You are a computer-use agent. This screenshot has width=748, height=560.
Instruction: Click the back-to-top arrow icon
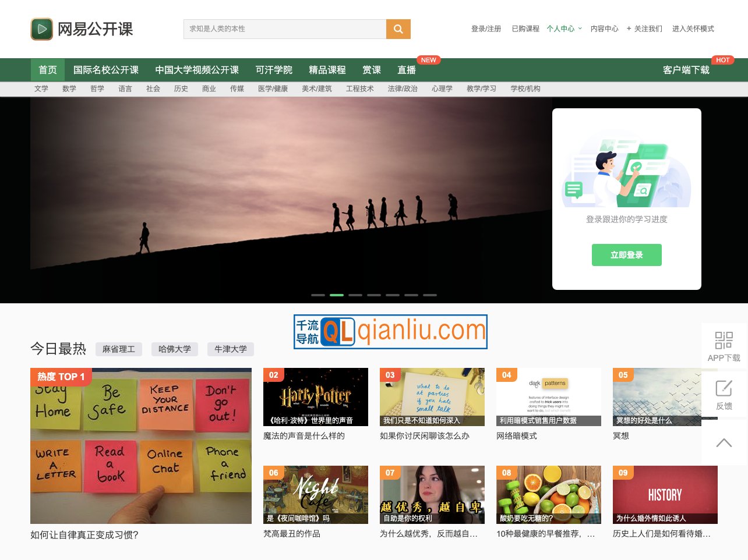[x=724, y=442]
